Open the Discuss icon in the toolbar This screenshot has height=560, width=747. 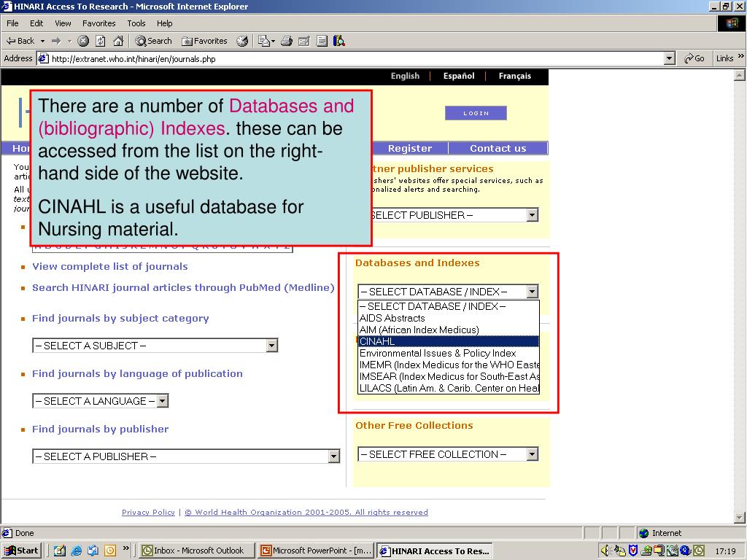click(322, 41)
